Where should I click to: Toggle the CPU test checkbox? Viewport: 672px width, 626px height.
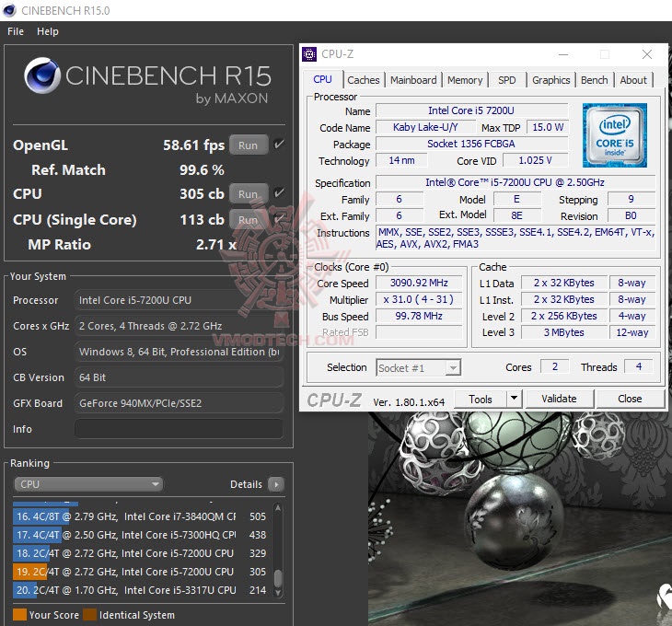tap(279, 192)
